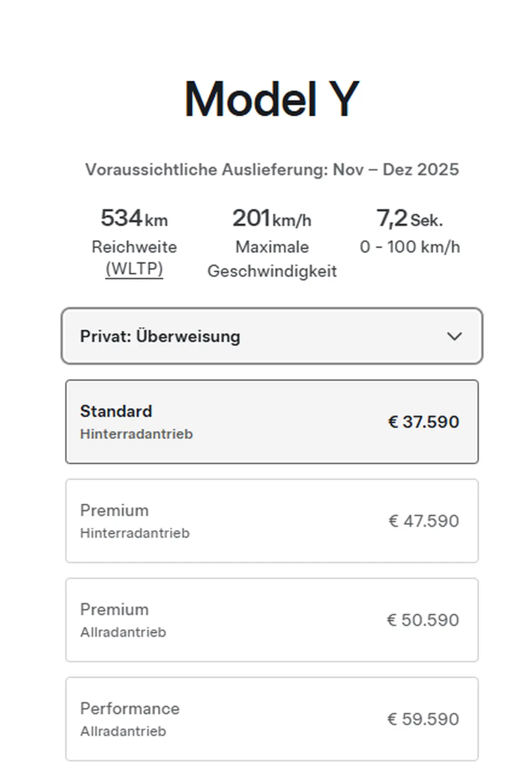Click the chevron arrow in payment dropdown
This screenshot has height=771, width=532.
tap(454, 337)
